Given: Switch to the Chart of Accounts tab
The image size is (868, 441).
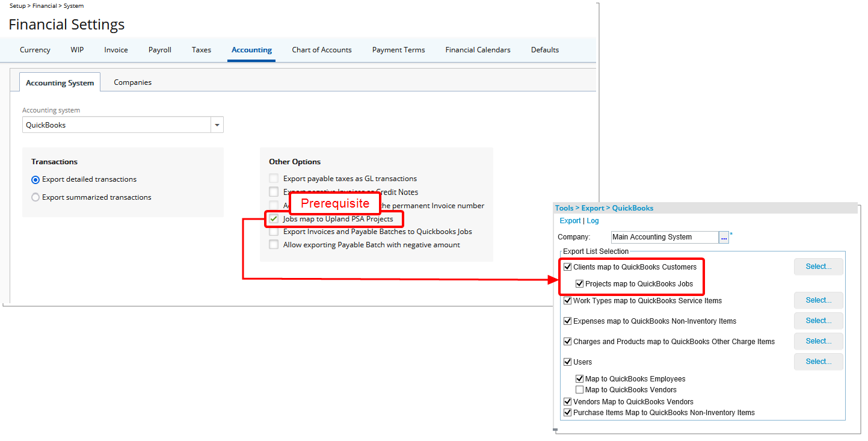Looking at the screenshot, I should coord(321,50).
